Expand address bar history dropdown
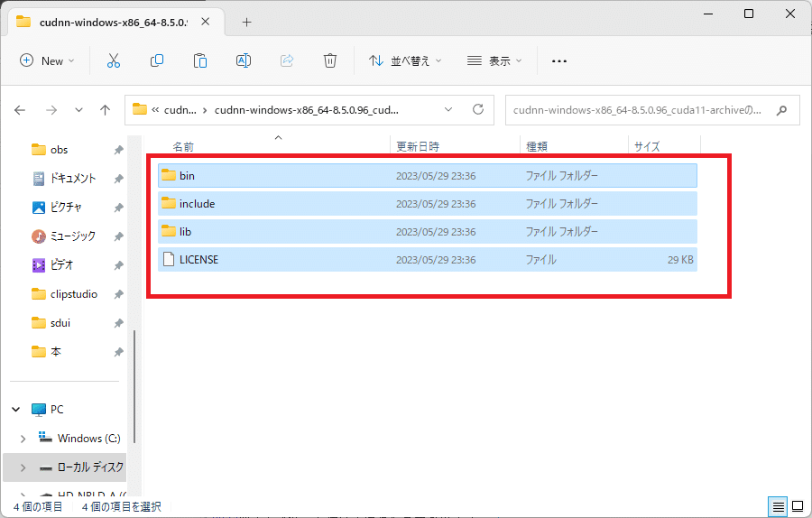 point(448,109)
